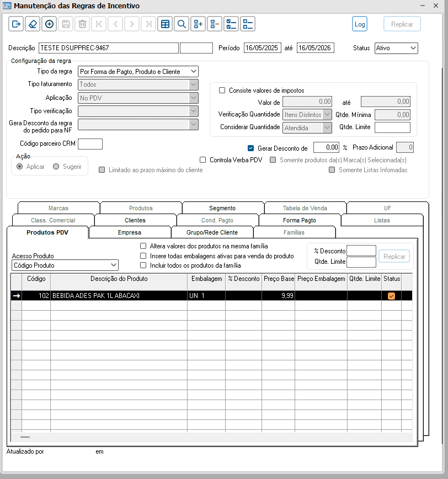Toggle Somente Listas Informadas checkbox
The height and width of the screenshot is (479, 448).
[x=332, y=170]
